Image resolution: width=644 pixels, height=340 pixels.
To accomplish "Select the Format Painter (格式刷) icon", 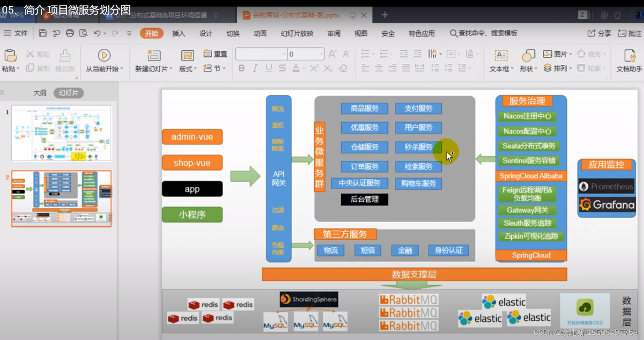I will coord(65,56).
